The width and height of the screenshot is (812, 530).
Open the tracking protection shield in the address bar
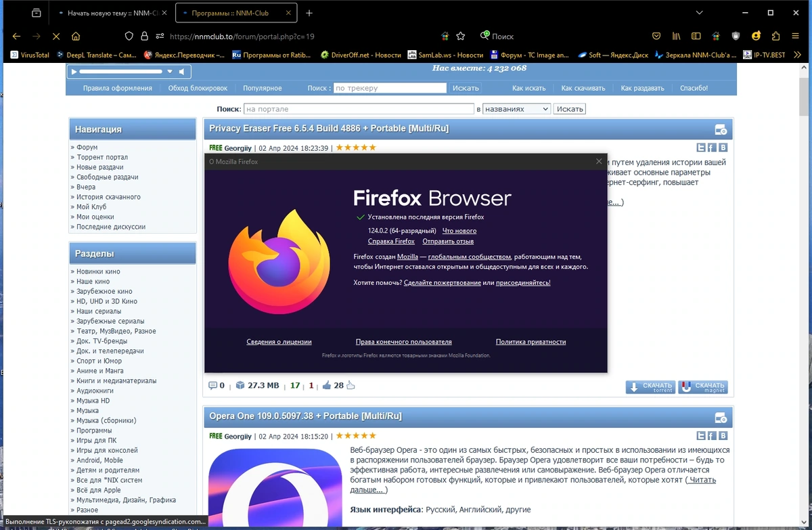[x=129, y=37]
